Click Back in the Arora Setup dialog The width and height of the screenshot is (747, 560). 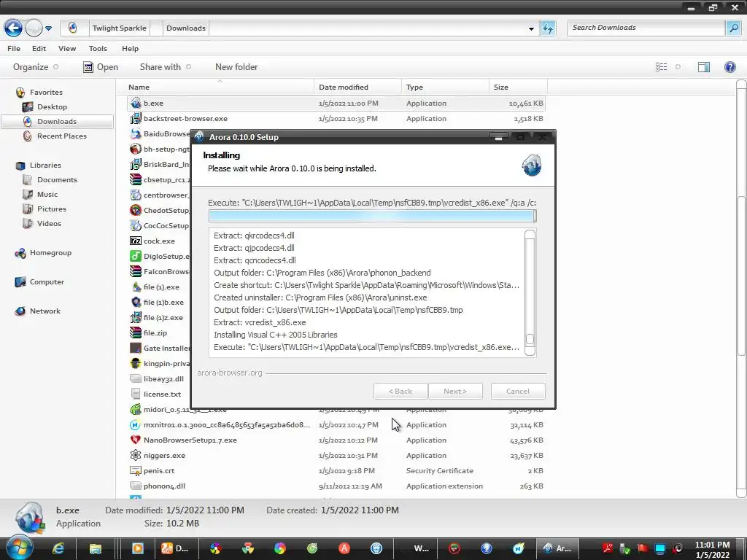pyautogui.click(x=400, y=392)
